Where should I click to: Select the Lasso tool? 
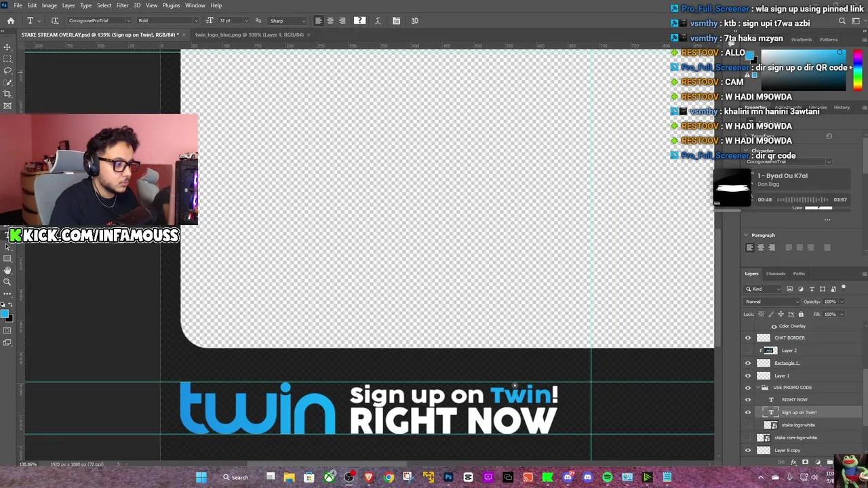point(7,70)
